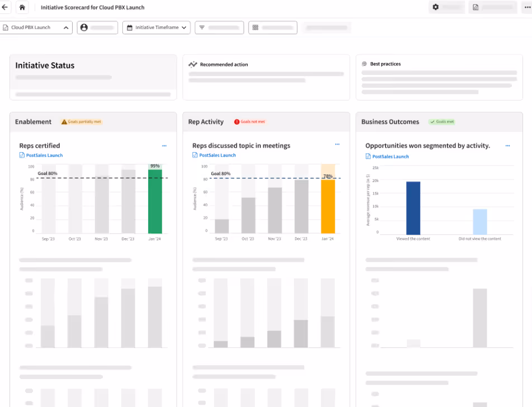The width and height of the screenshot is (532, 407).
Task: Select the orange Jan '24 bar in Rep Activity
Action: (x=328, y=206)
